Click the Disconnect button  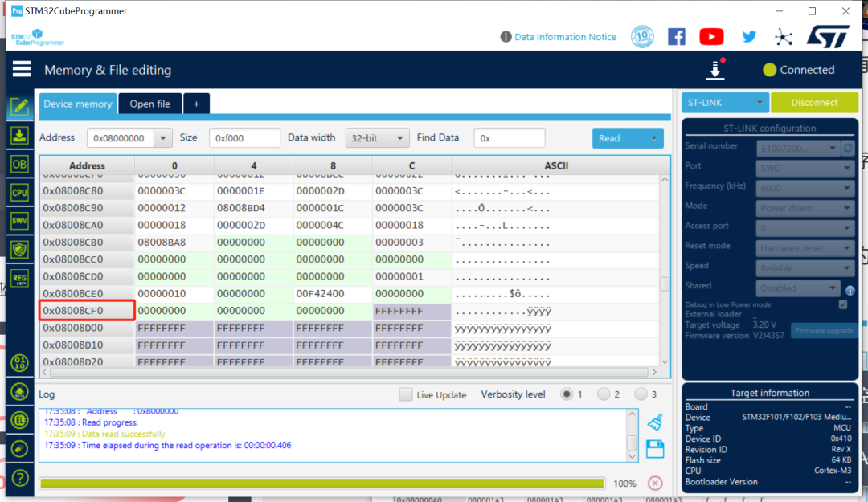pyautogui.click(x=814, y=103)
